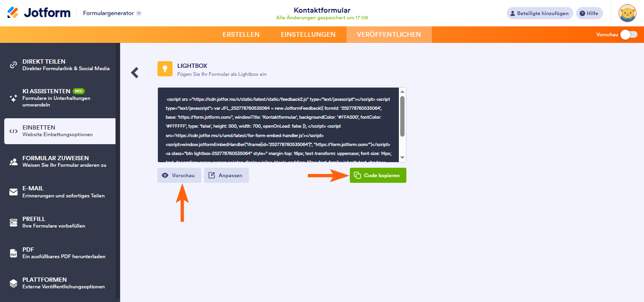The image size is (644, 302).
Task: Click the Lightbox lightbulb icon
Action: (165, 69)
